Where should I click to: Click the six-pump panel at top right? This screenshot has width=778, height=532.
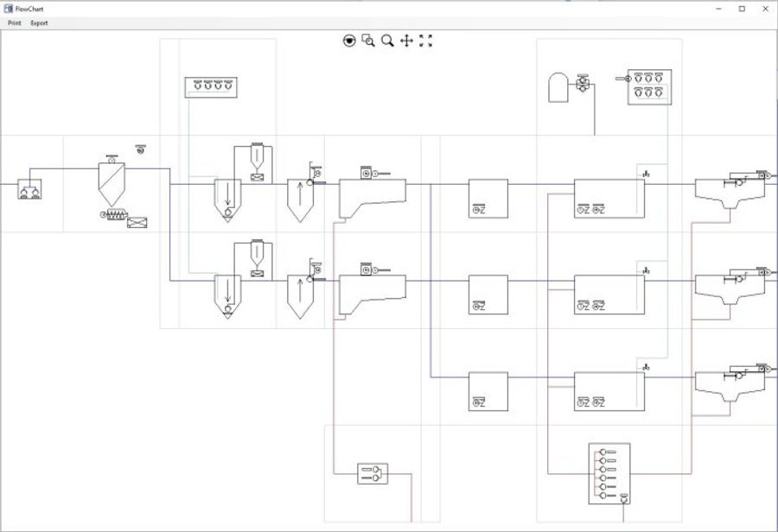(649, 86)
